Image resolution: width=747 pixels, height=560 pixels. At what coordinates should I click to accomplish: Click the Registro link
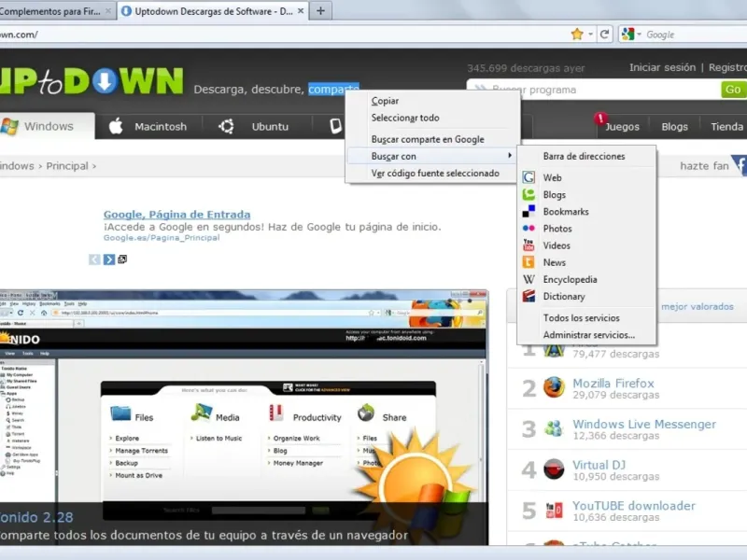pyautogui.click(x=727, y=67)
